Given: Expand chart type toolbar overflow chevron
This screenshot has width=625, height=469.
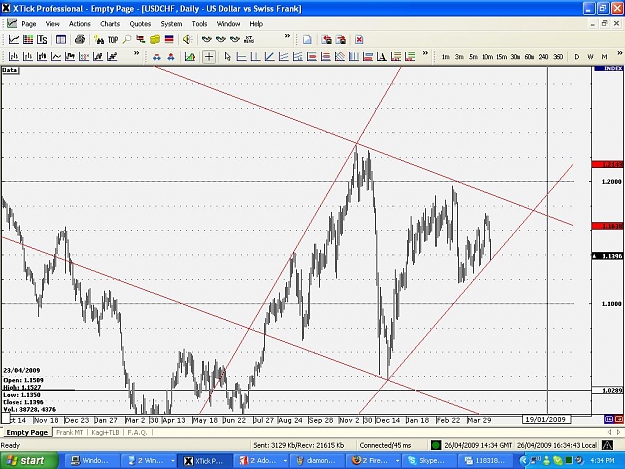Looking at the screenshot, I should pos(136,53).
